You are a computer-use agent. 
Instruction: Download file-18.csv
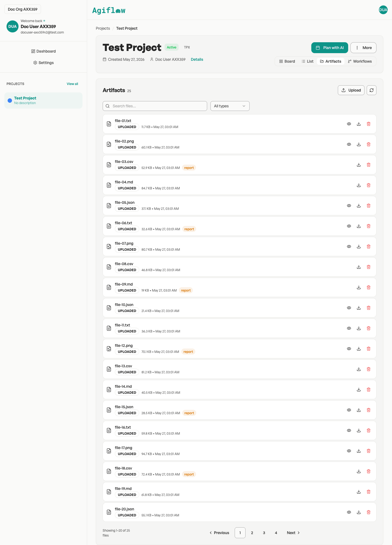point(359,471)
